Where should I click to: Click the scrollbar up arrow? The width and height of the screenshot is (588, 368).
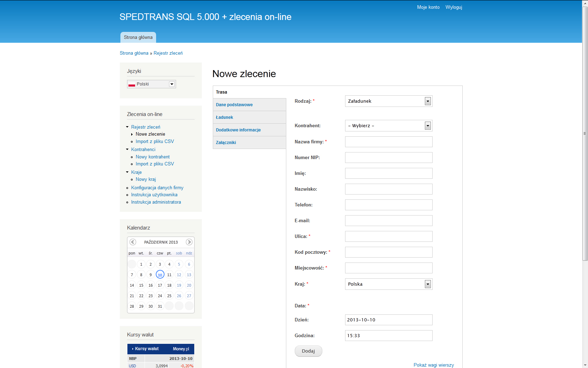click(585, 3)
